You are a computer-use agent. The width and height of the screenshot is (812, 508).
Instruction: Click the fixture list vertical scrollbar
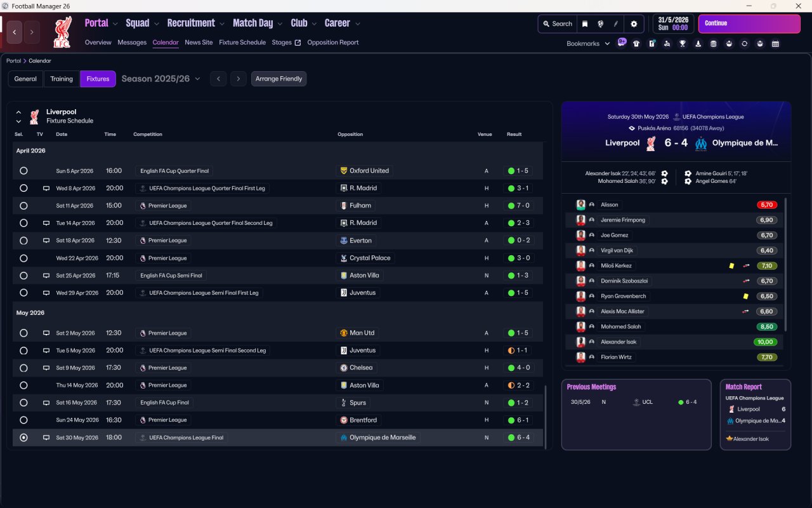(x=545, y=416)
